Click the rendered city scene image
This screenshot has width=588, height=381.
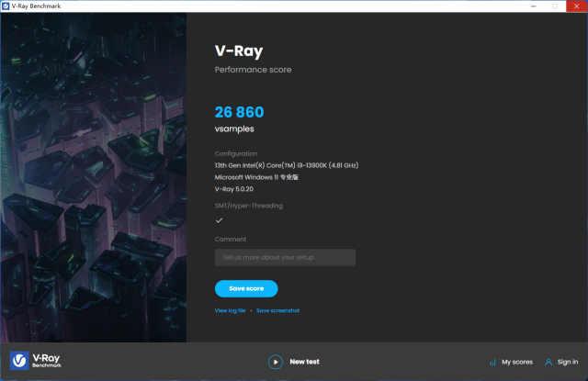pos(94,177)
